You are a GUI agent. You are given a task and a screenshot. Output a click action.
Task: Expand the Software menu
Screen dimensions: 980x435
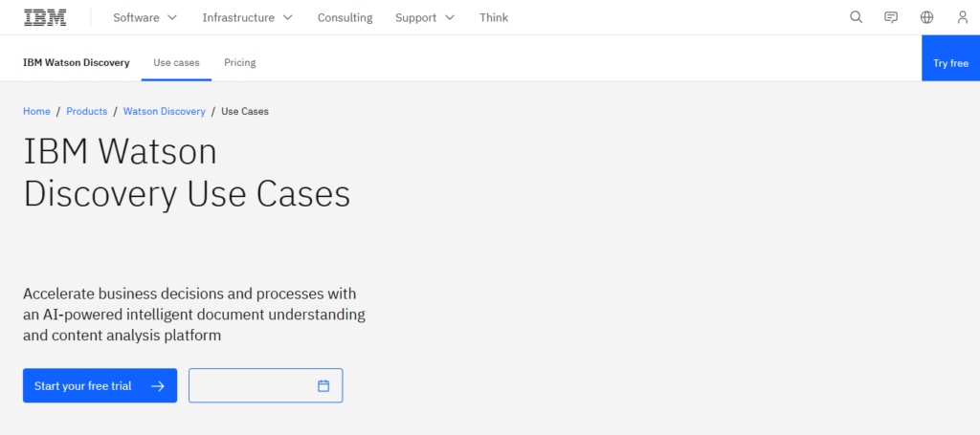click(x=145, y=17)
